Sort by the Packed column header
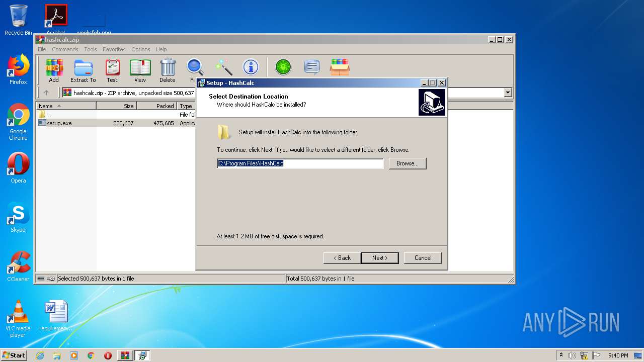The image size is (644, 362). point(157,106)
